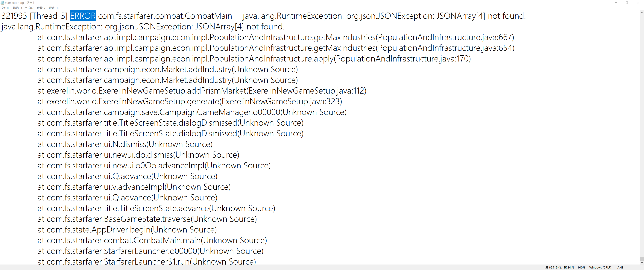This screenshot has width=644, height=270.
Task: Click the Notepad app icon in title bar
Action: (2, 3)
